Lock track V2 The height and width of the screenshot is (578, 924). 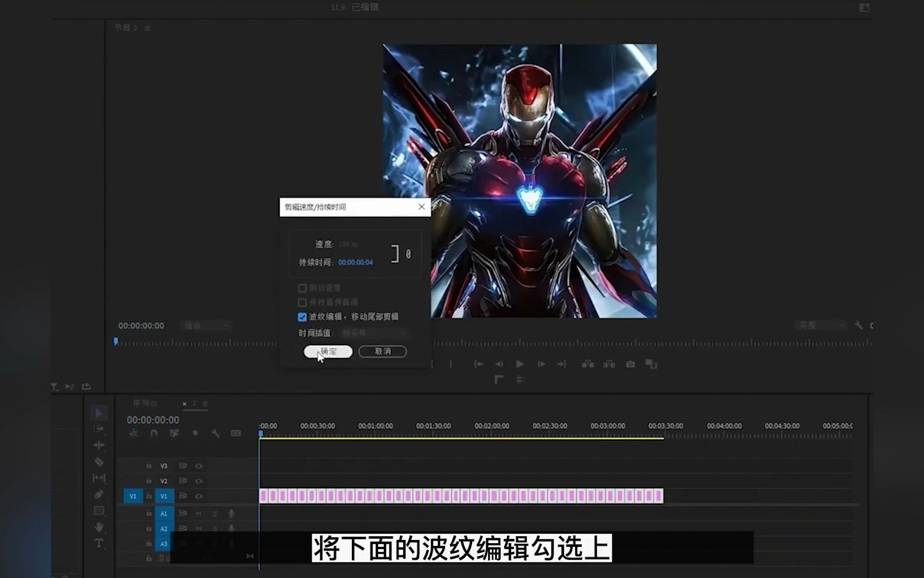pos(149,481)
